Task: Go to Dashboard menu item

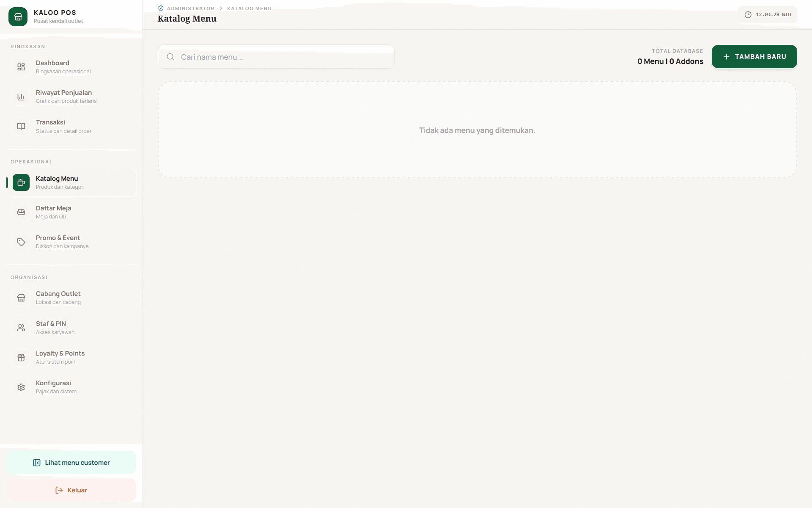Action: (x=71, y=67)
